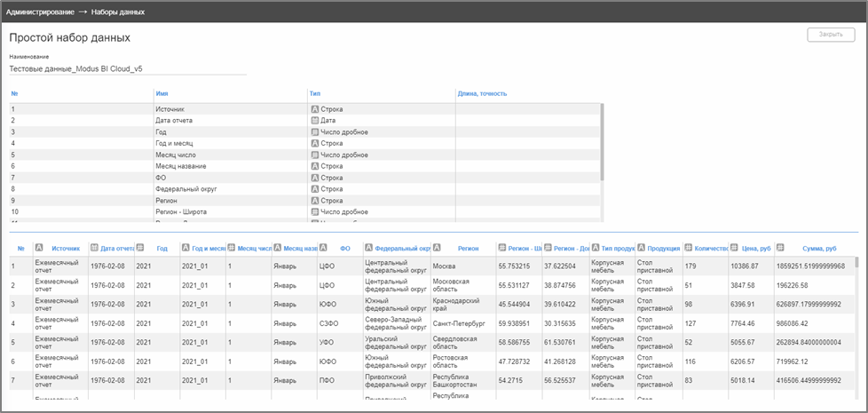The width and height of the screenshot is (868, 413).
Task: Click the number type icon in the Регион - Широта field row
Action: 315,212
